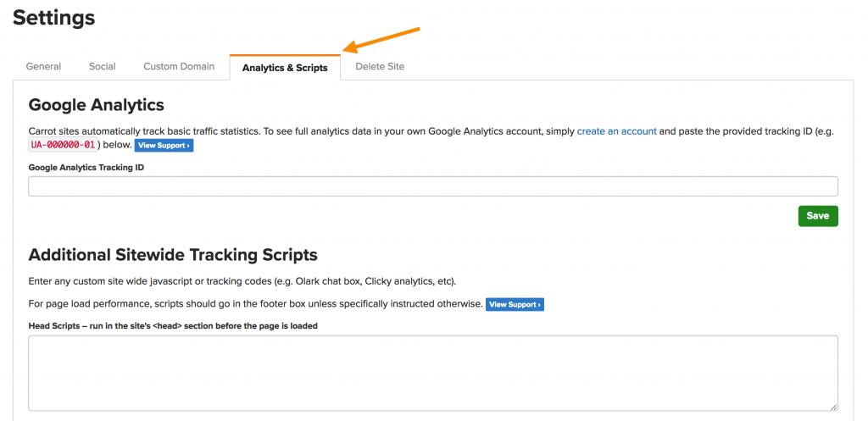Viewport: 868px width, 421px height.
Task: Click inside the Head Scripts text area
Action: pos(433,373)
